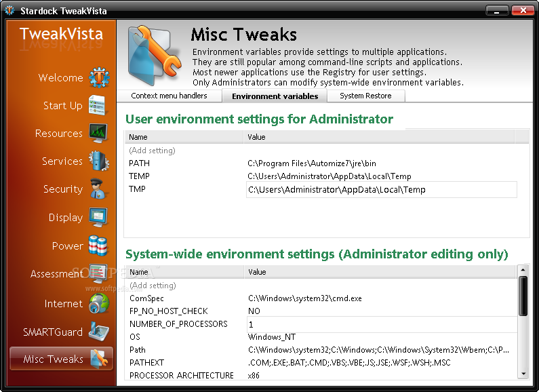Minimize the TweakVista window
The height and width of the screenshot is (392, 539).
[x=497, y=10]
